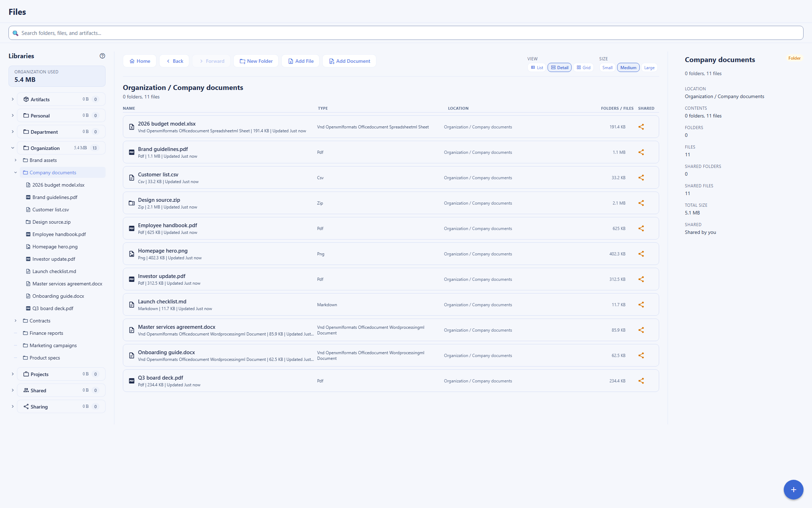812x508 pixels.
Task: Share the Homepage hero.png file
Action: click(x=641, y=254)
